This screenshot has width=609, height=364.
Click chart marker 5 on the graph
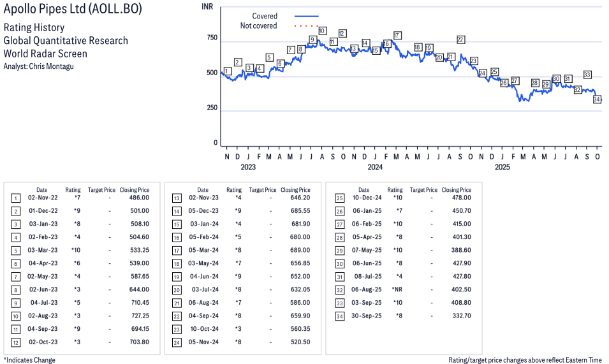pyautogui.click(x=269, y=57)
